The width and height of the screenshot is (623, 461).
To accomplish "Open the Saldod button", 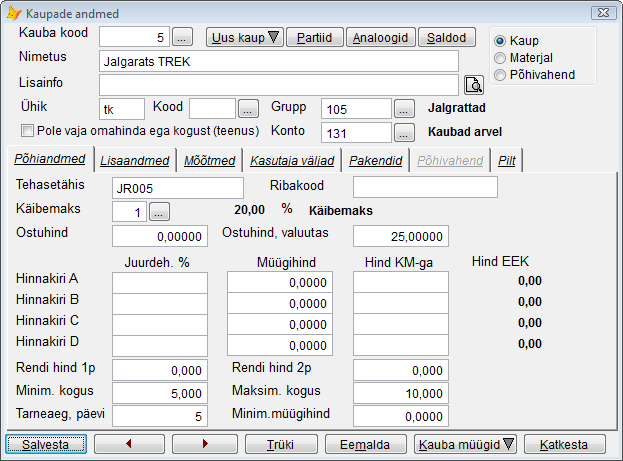I will pyautogui.click(x=447, y=37).
